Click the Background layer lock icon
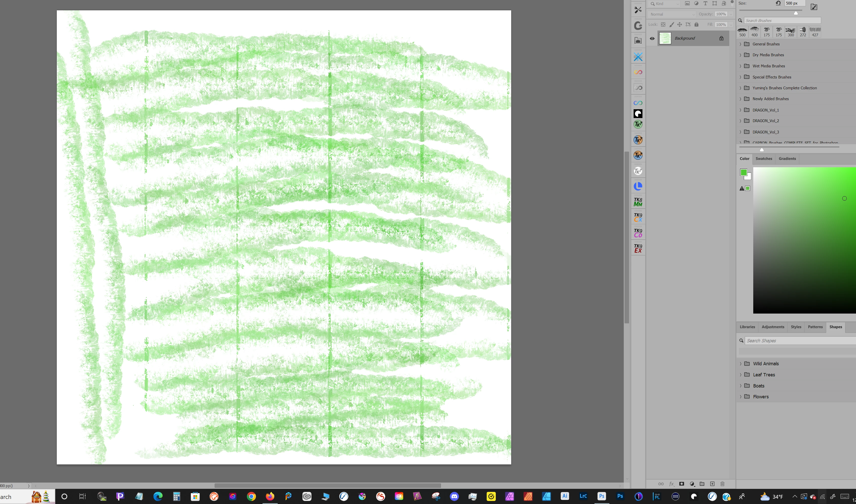Screen dimensions: 856x504 pos(721,38)
